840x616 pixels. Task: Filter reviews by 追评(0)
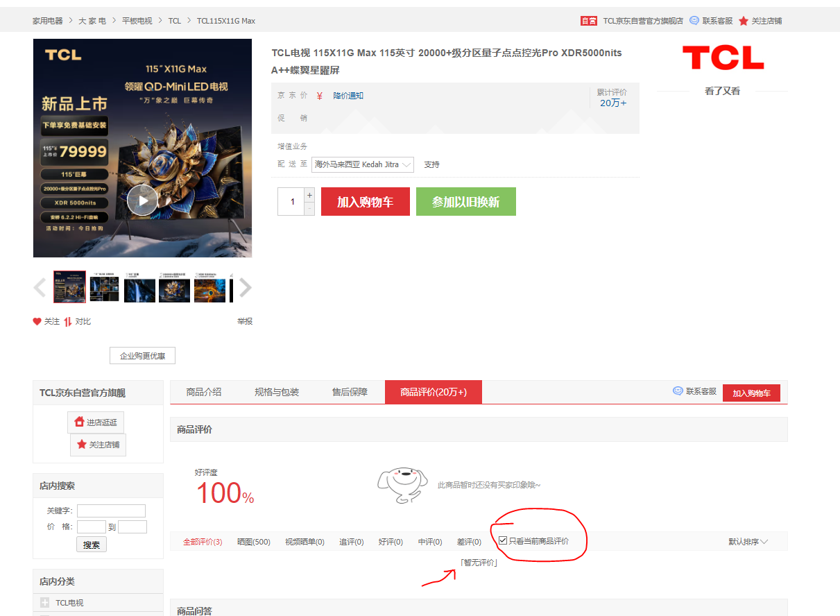(x=352, y=542)
